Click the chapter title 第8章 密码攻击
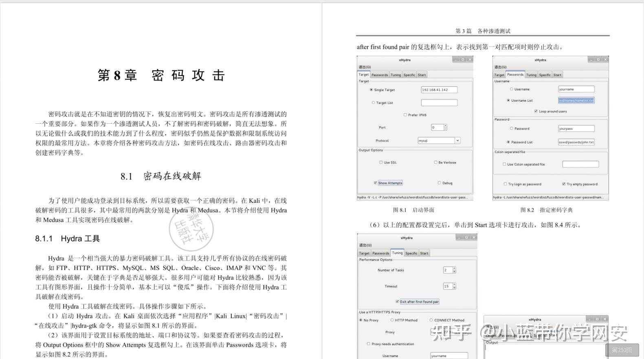 pyautogui.click(x=161, y=75)
